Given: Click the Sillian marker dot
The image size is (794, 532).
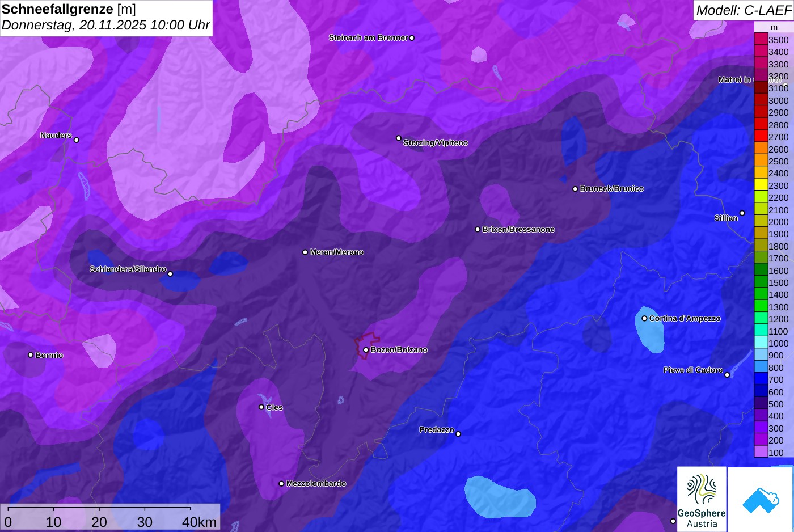Looking at the screenshot, I should pos(742,213).
